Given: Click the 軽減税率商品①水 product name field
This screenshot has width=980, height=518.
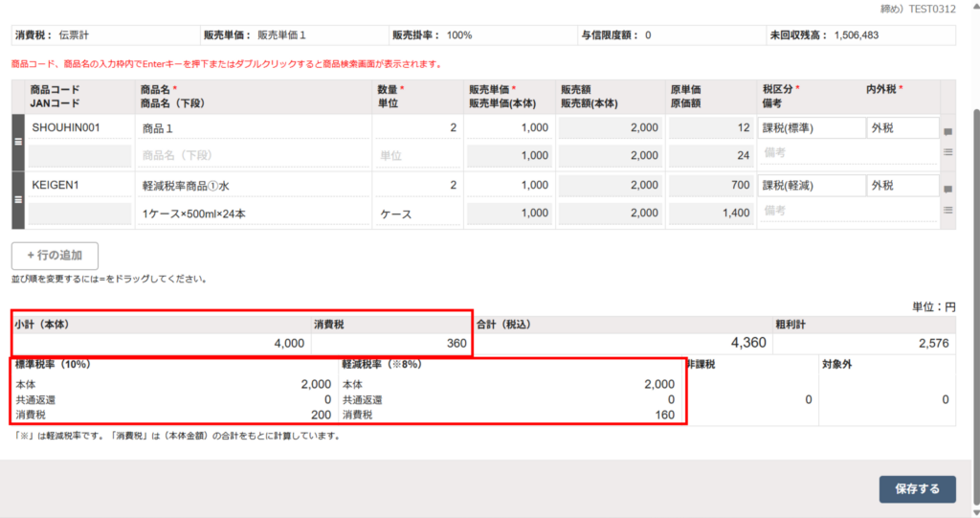Looking at the screenshot, I should point(254,186).
